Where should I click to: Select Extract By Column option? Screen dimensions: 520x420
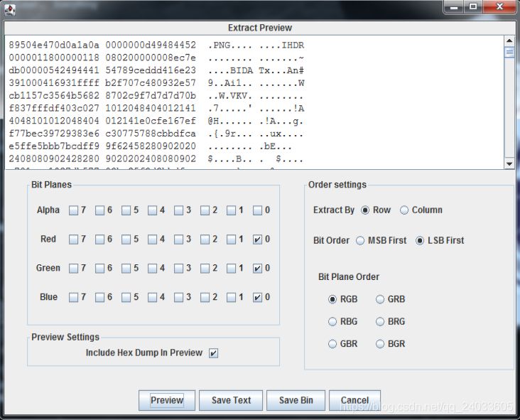click(404, 210)
